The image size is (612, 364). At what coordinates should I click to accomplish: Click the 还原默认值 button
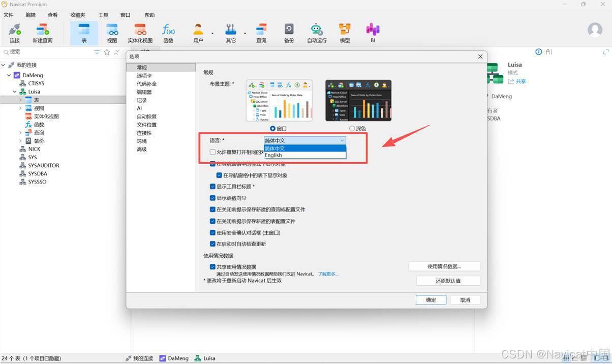click(448, 281)
